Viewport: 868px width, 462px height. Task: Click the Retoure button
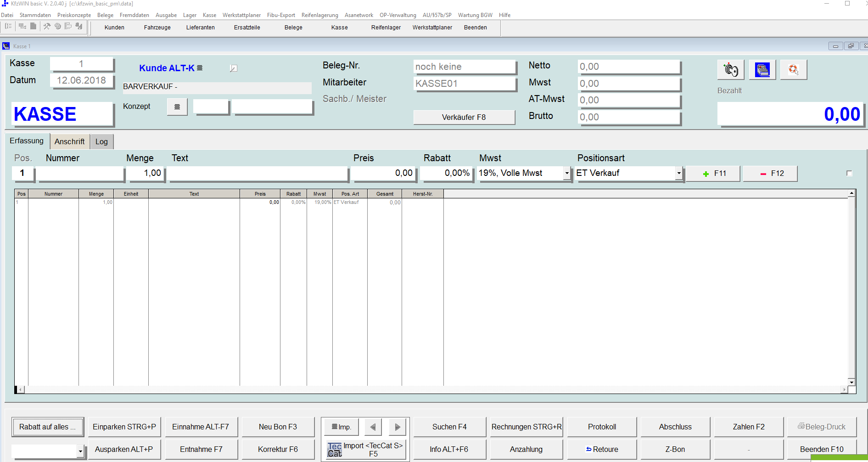coord(602,450)
